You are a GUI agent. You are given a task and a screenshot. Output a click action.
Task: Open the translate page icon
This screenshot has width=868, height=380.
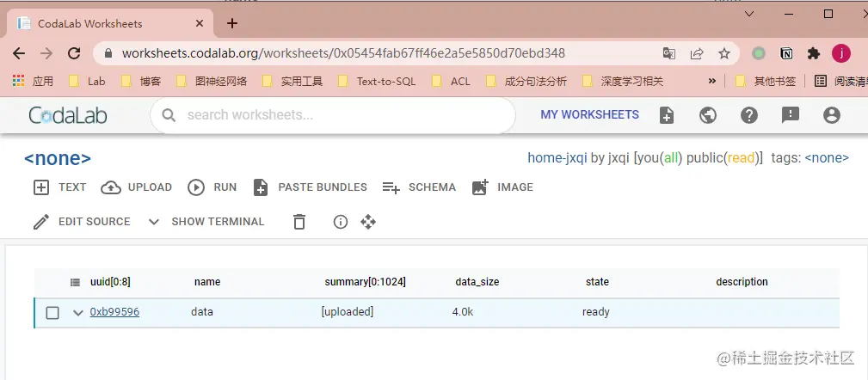[x=668, y=53]
